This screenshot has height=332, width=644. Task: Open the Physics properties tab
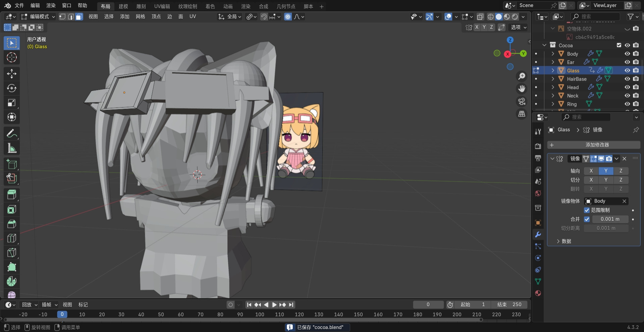[538, 258]
